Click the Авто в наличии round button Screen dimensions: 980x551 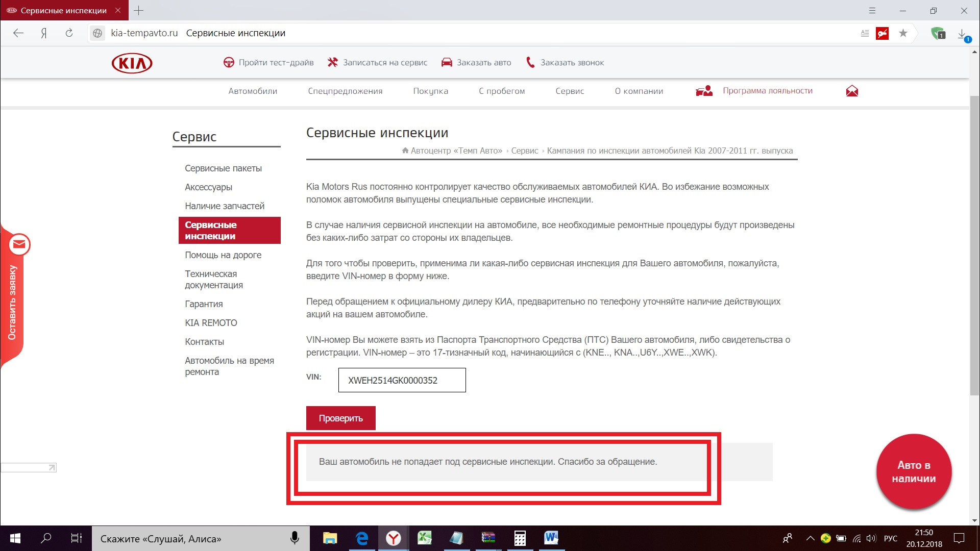[914, 472]
